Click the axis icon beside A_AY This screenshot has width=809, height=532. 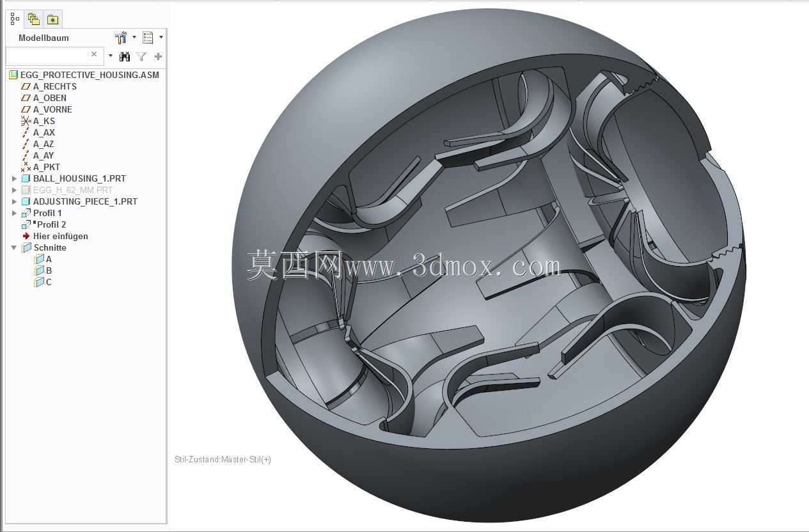tap(26, 155)
